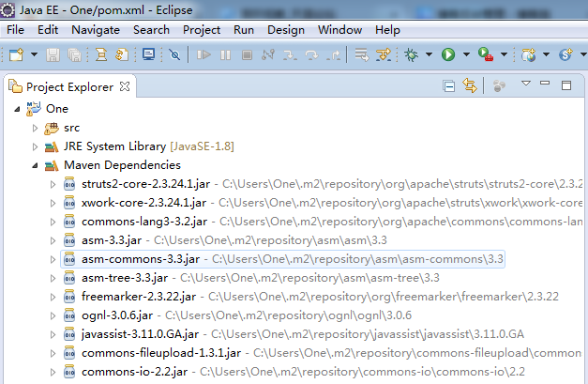The height and width of the screenshot is (384, 588).
Task: Open a Terminal with the monitor icon
Action: (x=148, y=54)
